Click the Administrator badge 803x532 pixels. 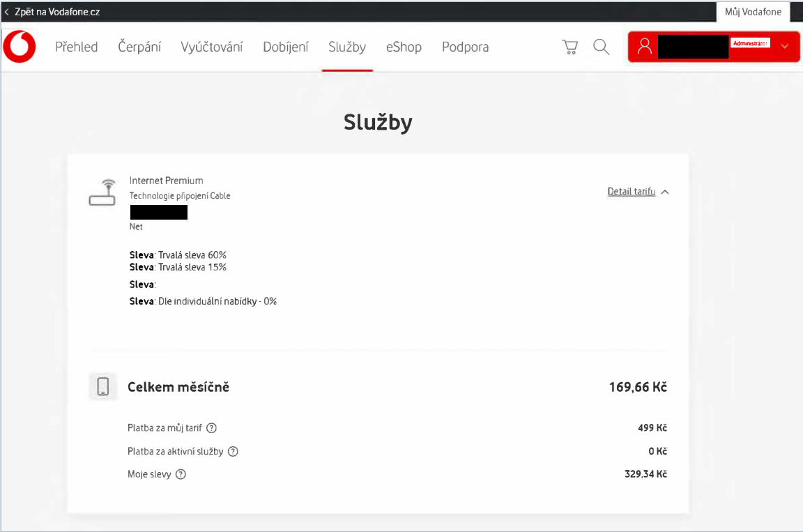pyautogui.click(x=750, y=43)
